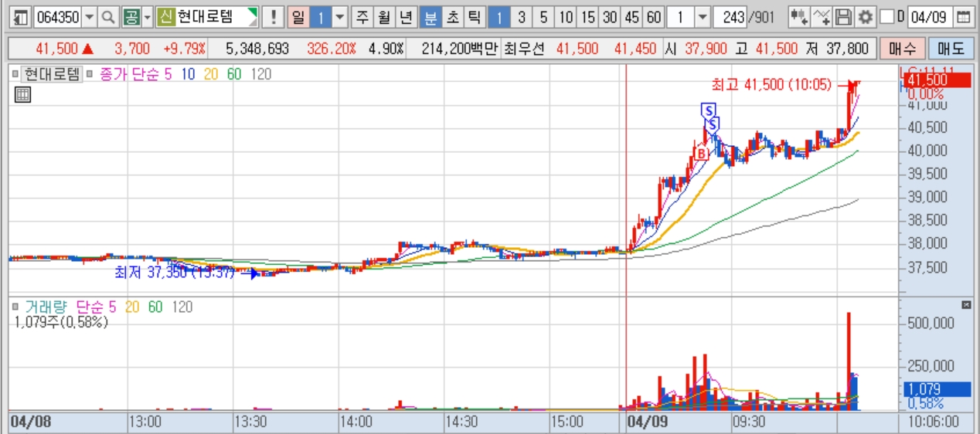Screen dimensions: 980x434
Task: Click the 04/09 date marker on time axis
Action: pyautogui.click(x=647, y=422)
